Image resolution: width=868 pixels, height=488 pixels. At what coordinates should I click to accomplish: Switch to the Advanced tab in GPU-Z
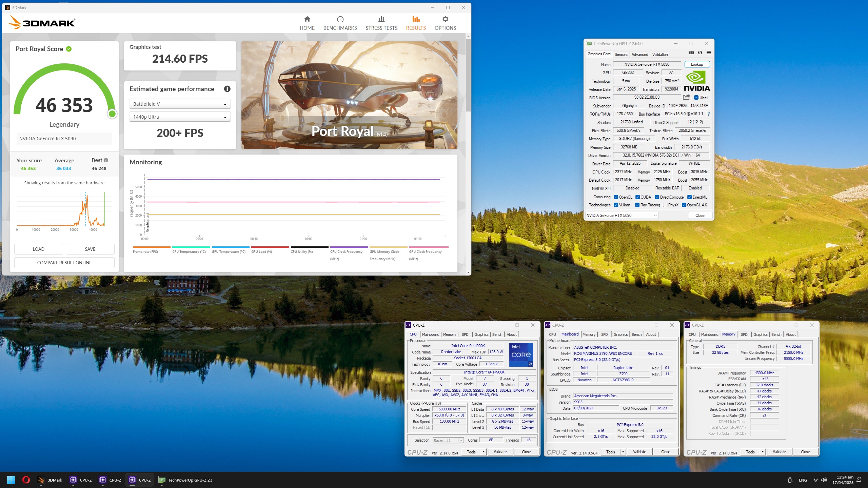(639, 55)
